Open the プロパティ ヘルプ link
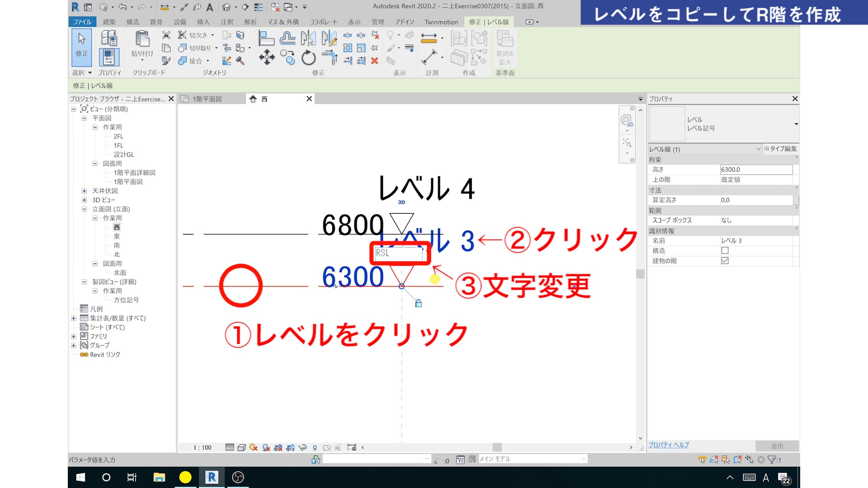 (x=669, y=445)
